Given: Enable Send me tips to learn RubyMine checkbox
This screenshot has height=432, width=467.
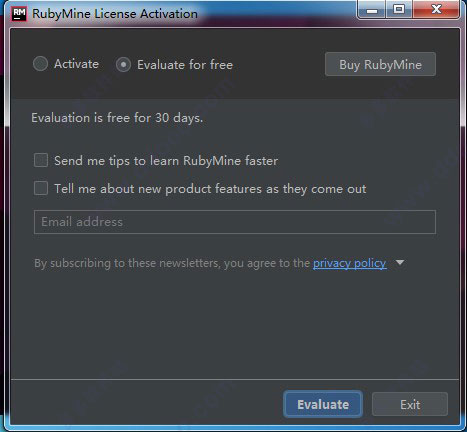Looking at the screenshot, I should click(41, 160).
